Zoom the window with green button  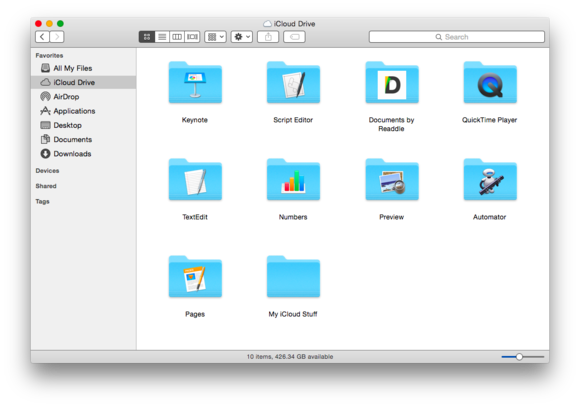coord(60,24)
